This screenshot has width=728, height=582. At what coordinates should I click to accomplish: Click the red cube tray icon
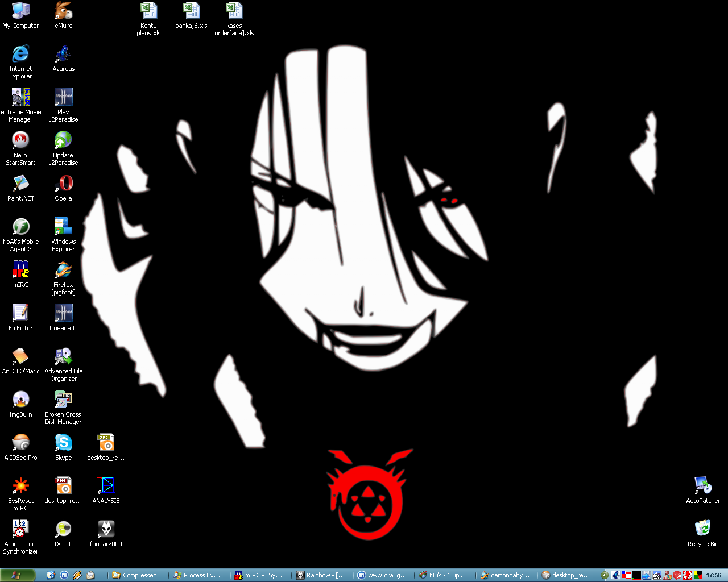pos(677,575)
